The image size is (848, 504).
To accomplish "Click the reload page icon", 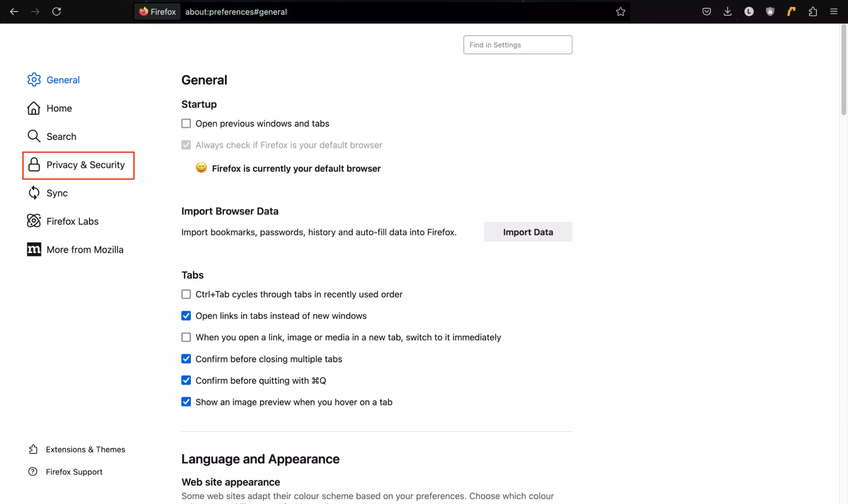I will (x=56, y=11).
